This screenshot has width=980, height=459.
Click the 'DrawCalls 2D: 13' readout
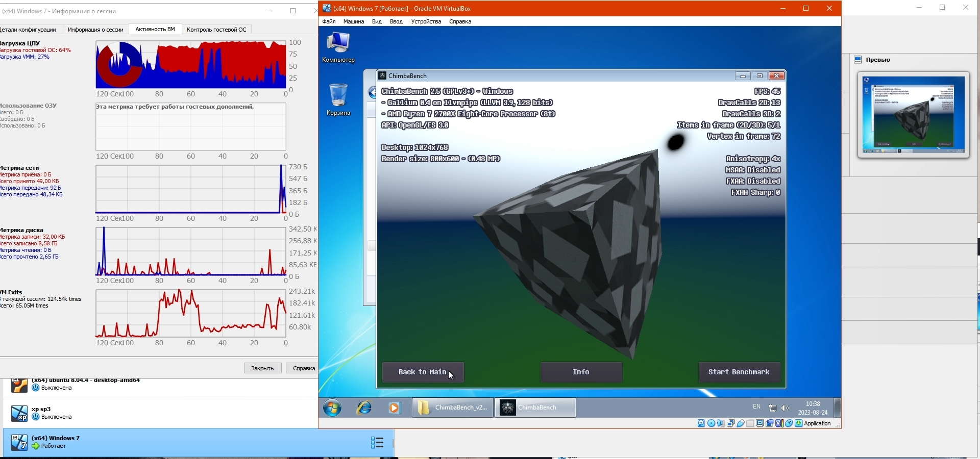(749, 103)
